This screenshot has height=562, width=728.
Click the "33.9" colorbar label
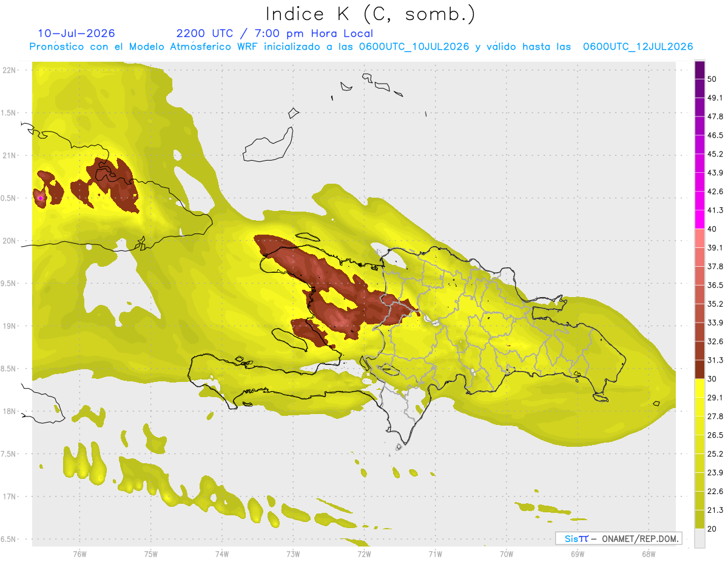(x=715, y=323)
